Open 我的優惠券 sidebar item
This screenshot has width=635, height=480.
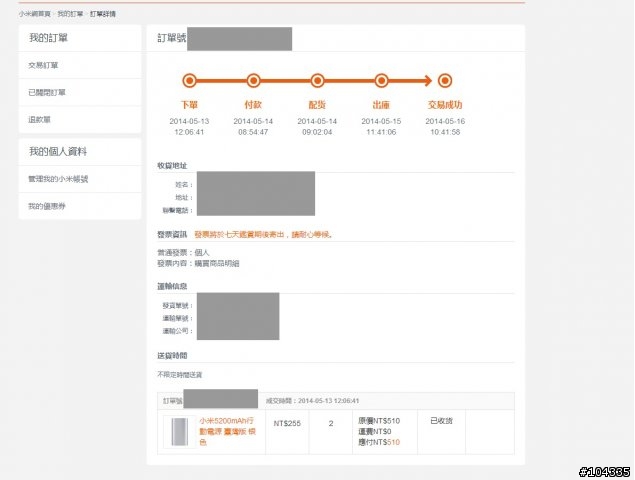(47, 206)
